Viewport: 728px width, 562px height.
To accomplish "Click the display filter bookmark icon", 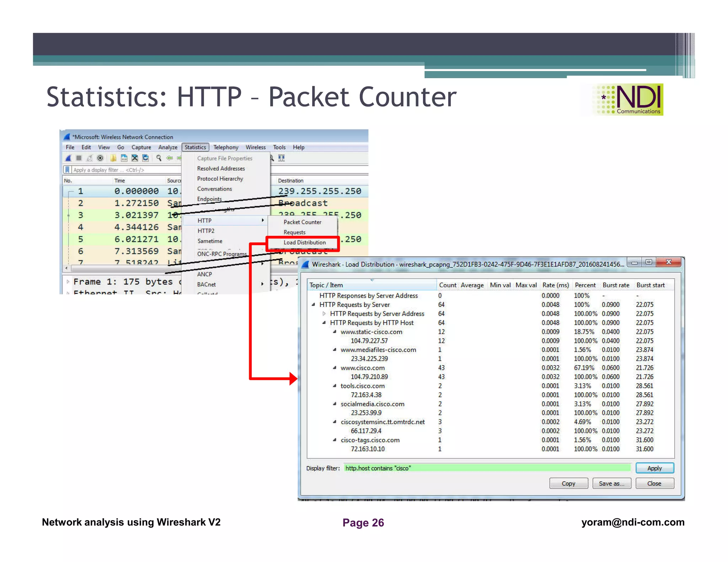I will pyautogui.click(x=67, y=170).
